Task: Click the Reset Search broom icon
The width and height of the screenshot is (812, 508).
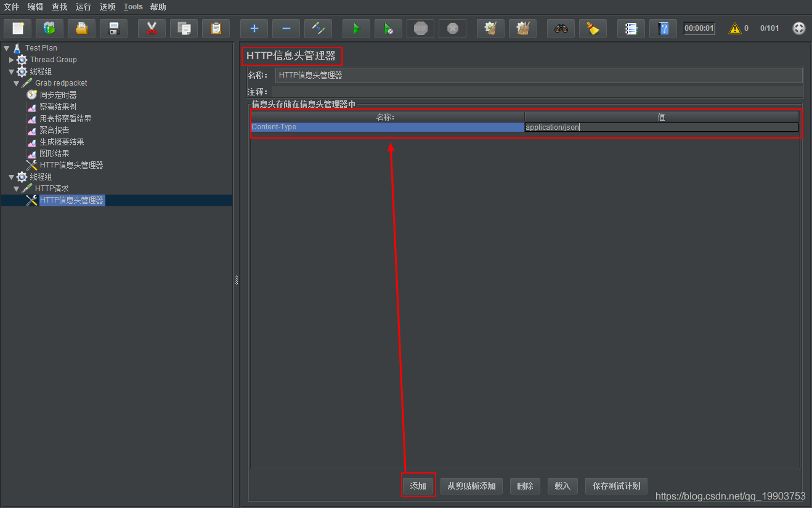Action: (593, 28)
